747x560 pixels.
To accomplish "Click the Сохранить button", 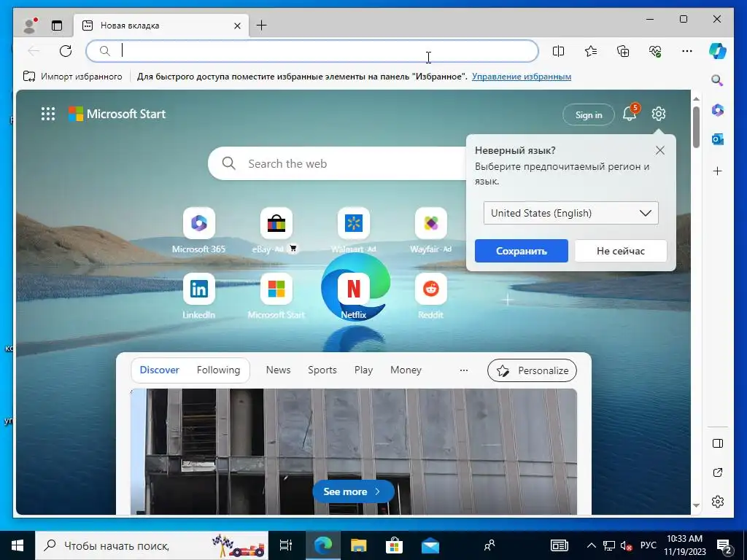I will click(521, 251).
